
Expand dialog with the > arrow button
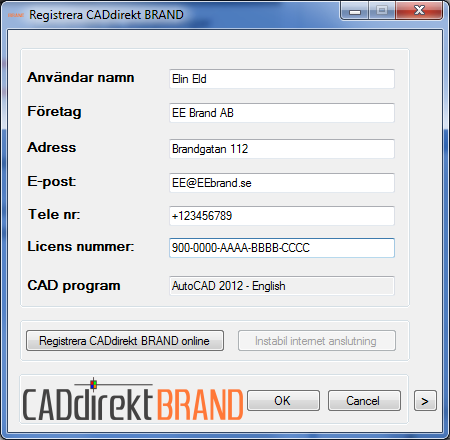pos(425,400)
